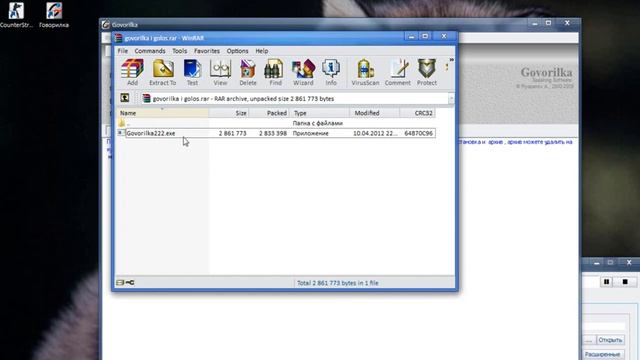
Task: Click the stop button in bottom-right window
Action: [x=625, y=282]
